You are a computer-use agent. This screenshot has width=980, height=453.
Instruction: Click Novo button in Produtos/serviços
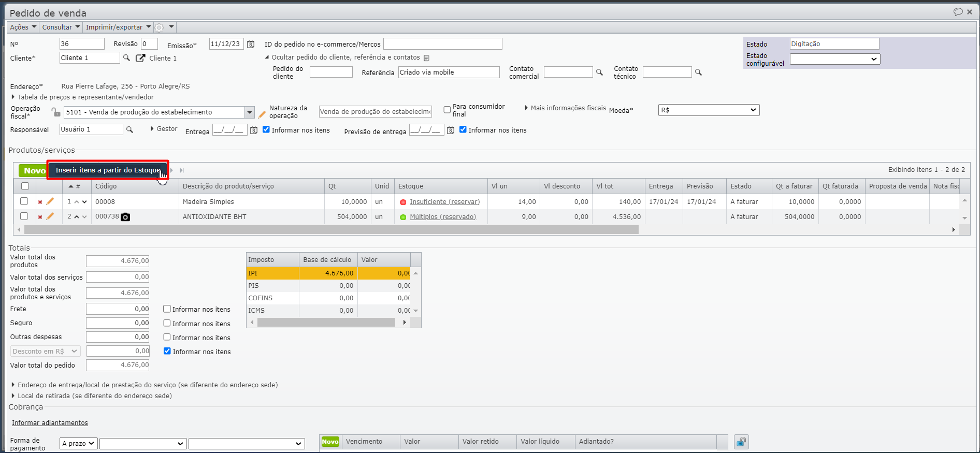[x=33, y=170]
